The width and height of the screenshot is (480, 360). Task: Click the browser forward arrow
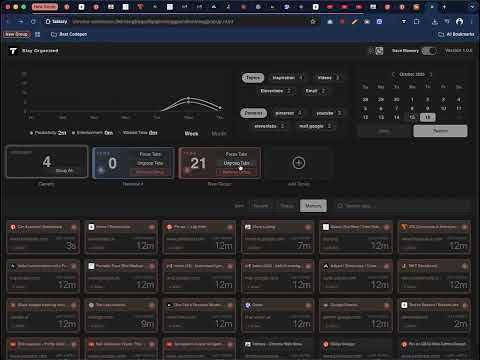coord(21,22)
